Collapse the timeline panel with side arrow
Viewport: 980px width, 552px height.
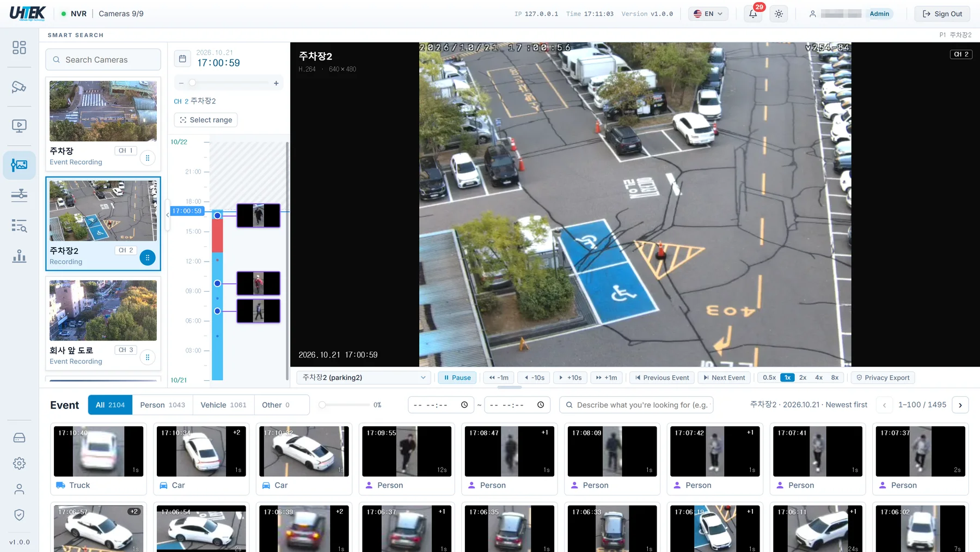(x=168, y=215)
